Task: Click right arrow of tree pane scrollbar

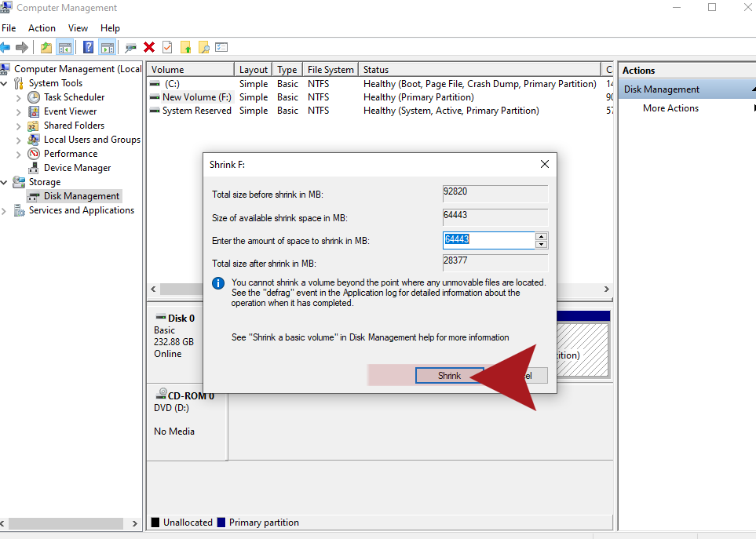Action: (x=134, y=523)
